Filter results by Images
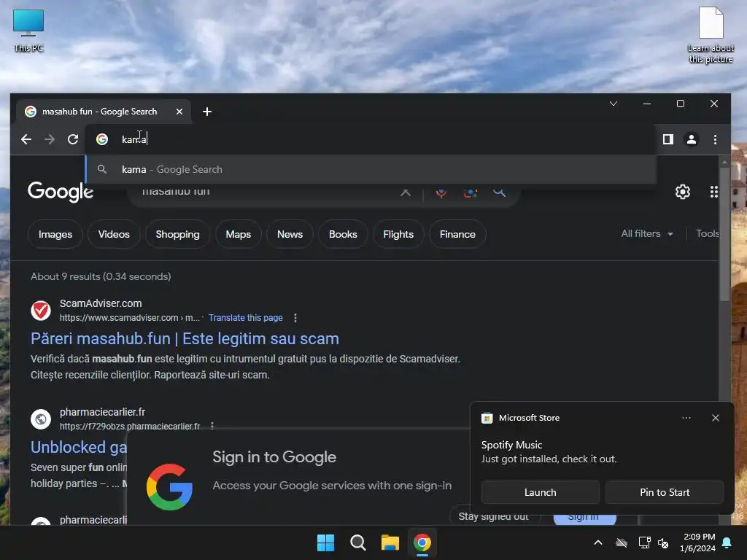 55,234
